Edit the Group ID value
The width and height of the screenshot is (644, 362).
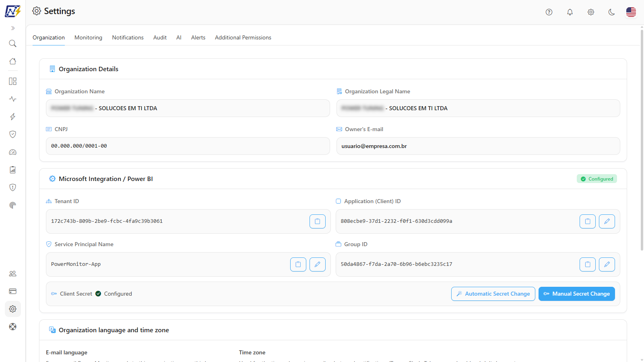coord(607,264)
